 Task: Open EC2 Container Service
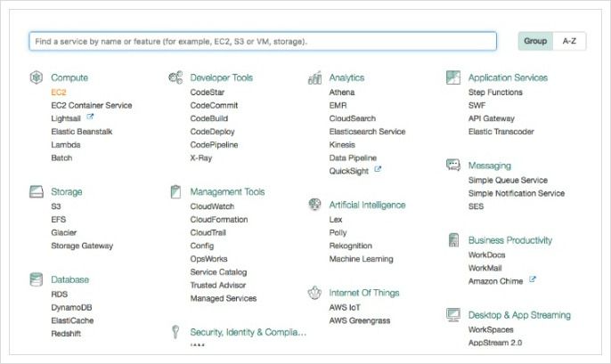click(x=92, y=106)
